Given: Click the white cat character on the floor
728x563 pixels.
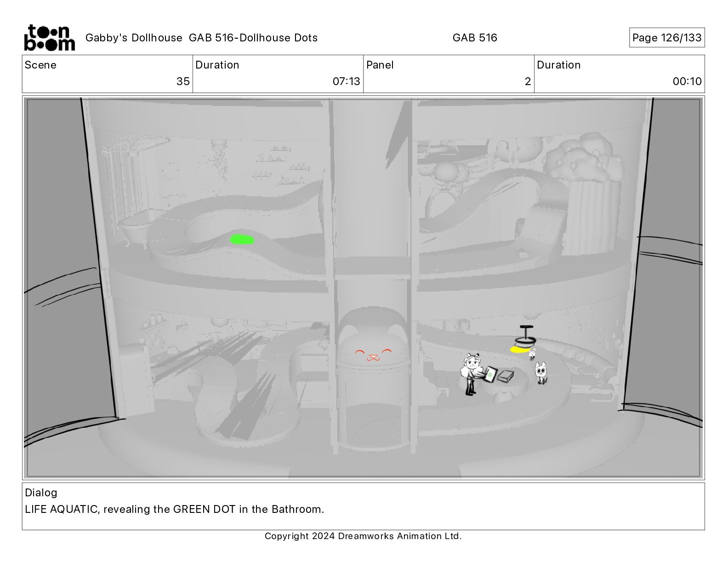Looking at the screenshot, I should (541, 373).
